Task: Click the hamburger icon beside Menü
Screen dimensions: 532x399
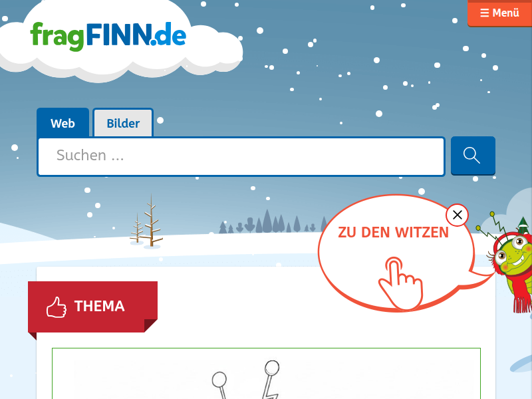Action: click(x=485, y=13)
